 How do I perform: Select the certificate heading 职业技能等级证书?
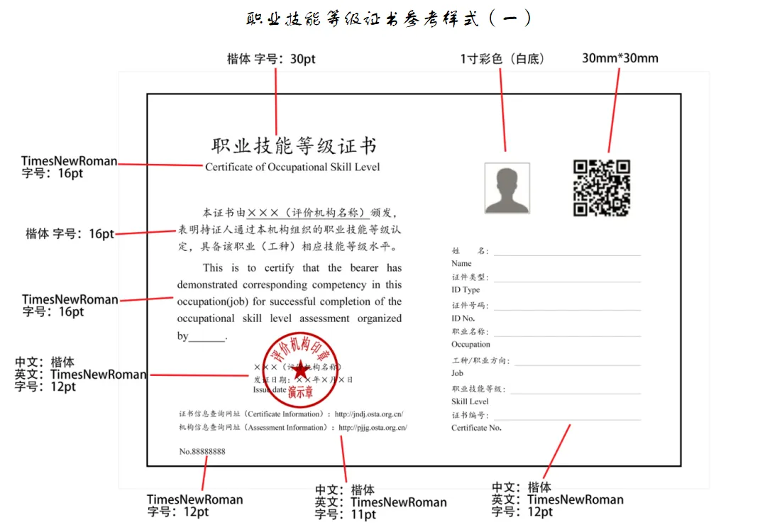(294, 146)
